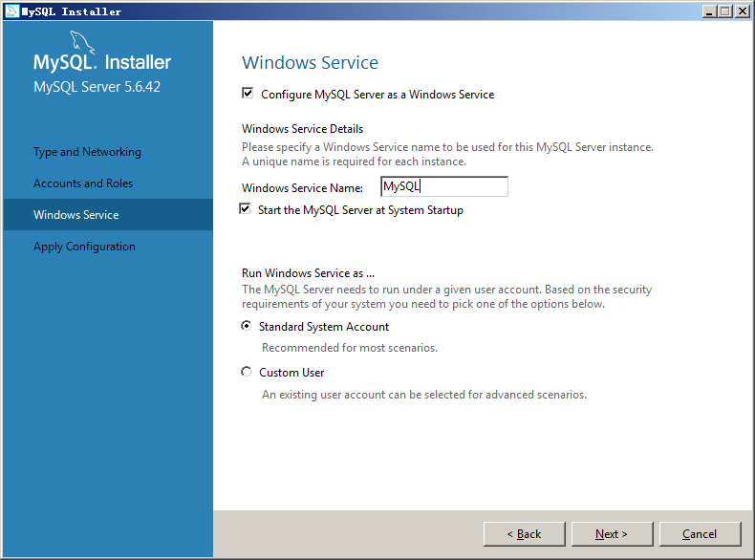Viewport: 755px width, 560px height.
Task: Click the 'Run Windows Service as ...' label
Action: 308,273
